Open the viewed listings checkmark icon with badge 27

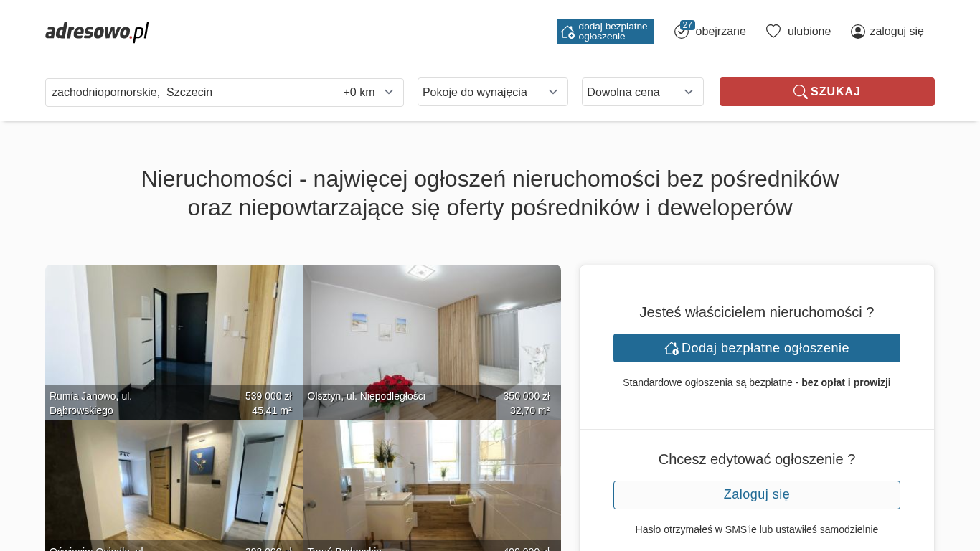click(682, 31)
